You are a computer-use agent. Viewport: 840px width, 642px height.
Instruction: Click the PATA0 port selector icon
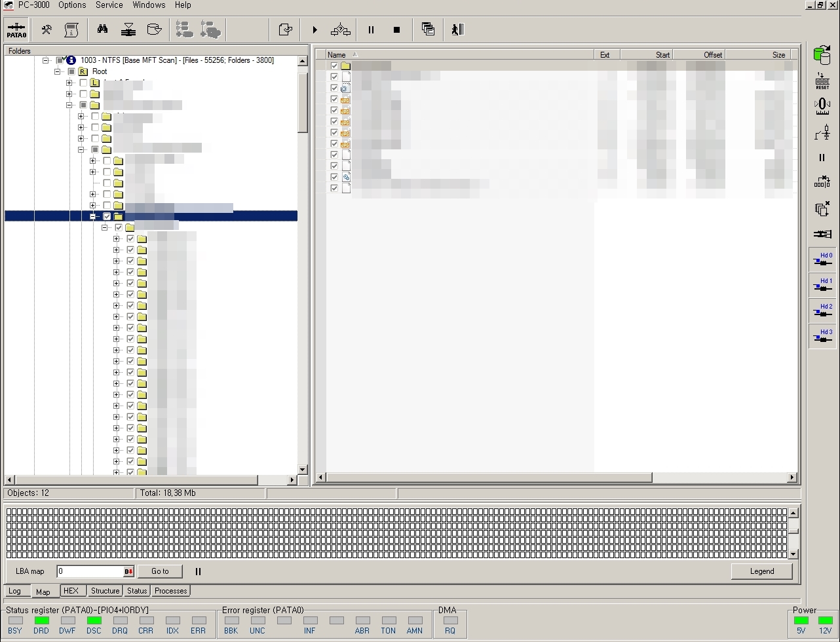pos(16,29)
